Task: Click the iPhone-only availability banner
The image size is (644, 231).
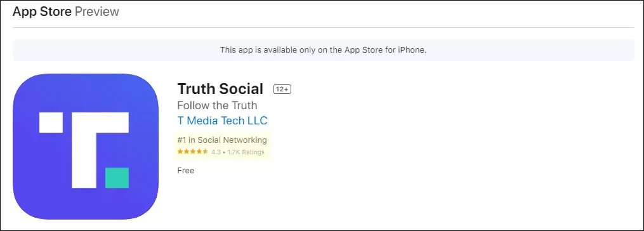Action: [323, 50]
